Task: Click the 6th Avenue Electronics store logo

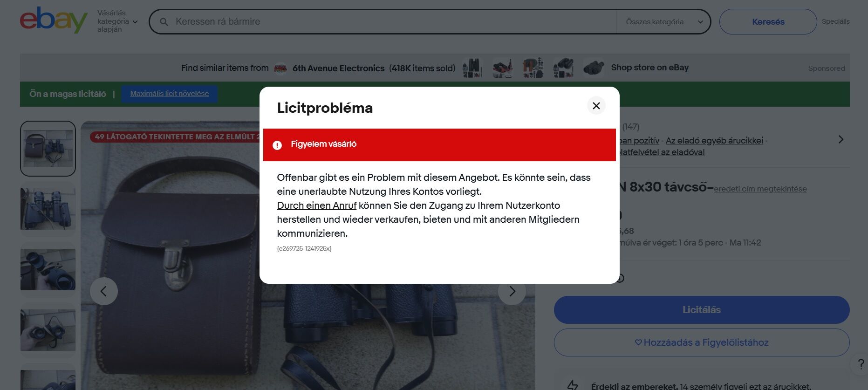Action: click(280, 68)
